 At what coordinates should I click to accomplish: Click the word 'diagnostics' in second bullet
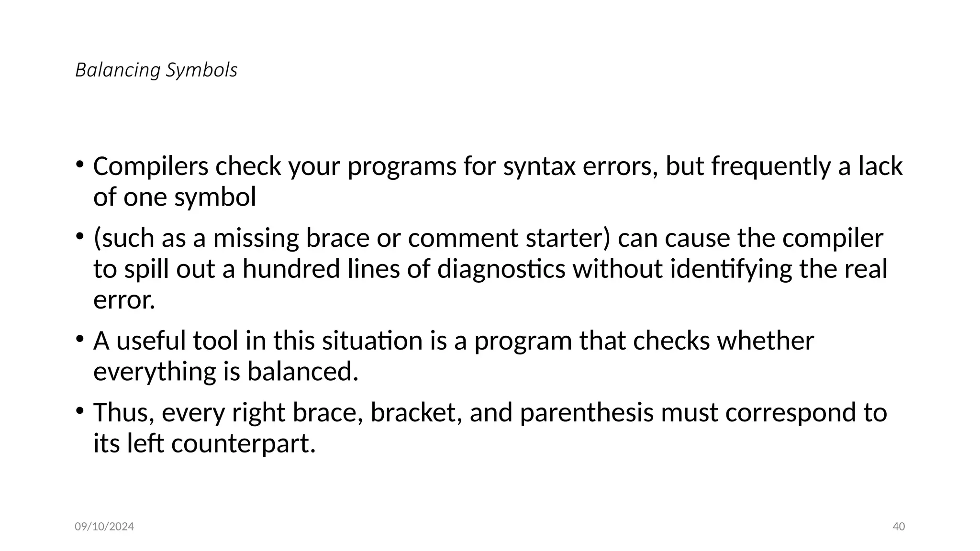[x=501, y=269]
